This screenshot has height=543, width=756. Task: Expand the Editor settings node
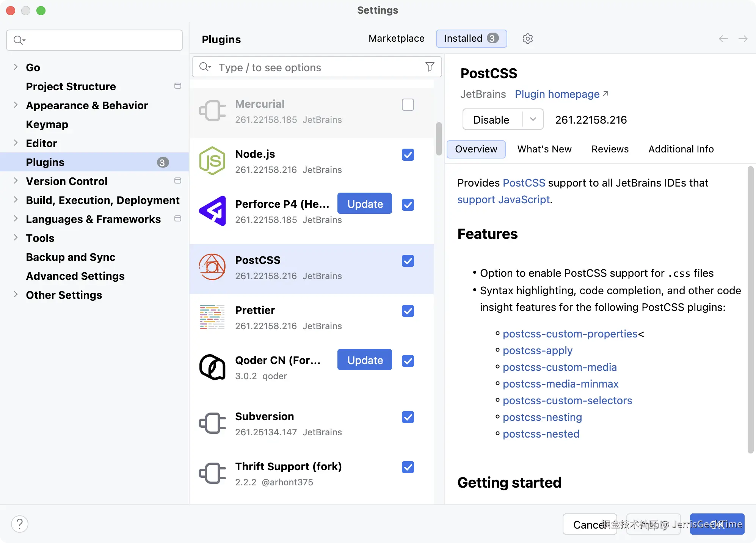[x=16, y=143]
